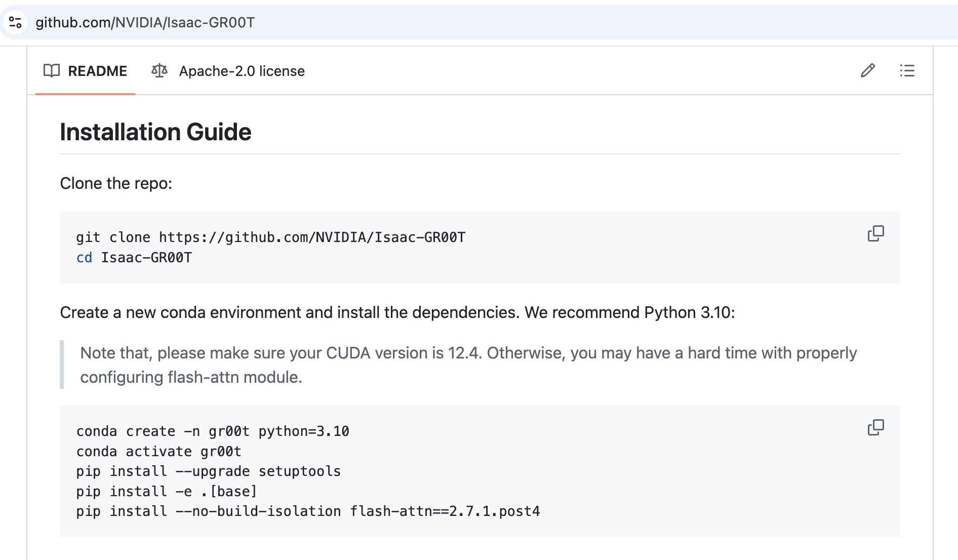The image size is (958, 560).
Task: Copy the conda install commands block
Action: [x=876, y=427]
